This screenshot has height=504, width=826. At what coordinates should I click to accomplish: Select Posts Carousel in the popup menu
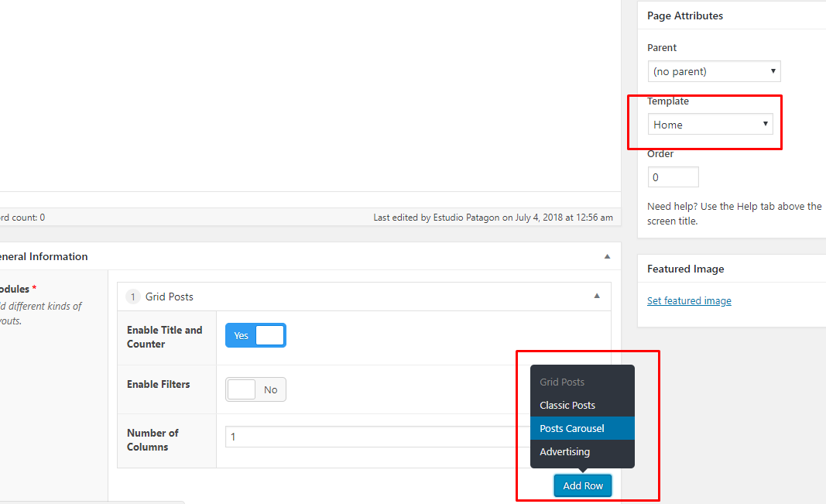(572, 428)
